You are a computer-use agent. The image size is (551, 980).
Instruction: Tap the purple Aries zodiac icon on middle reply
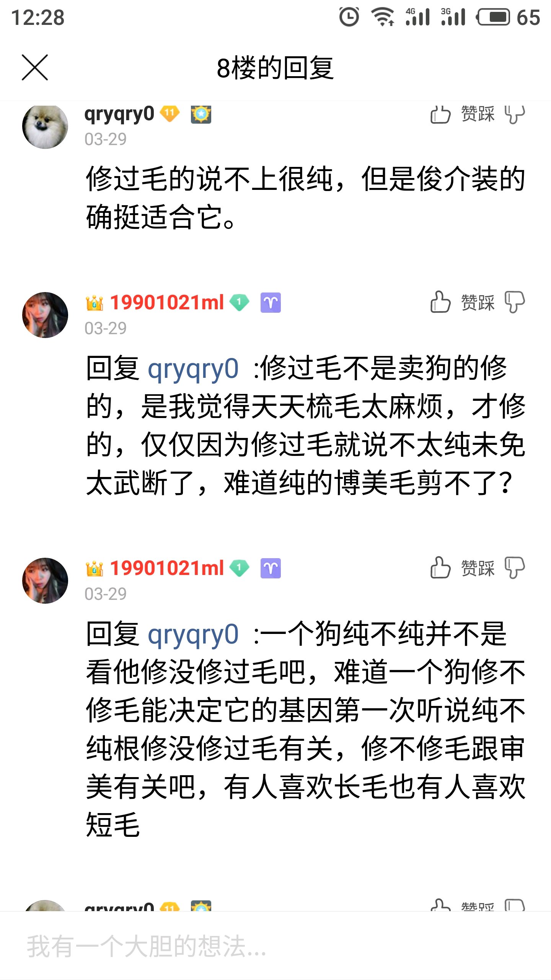(x=271, y=302)
